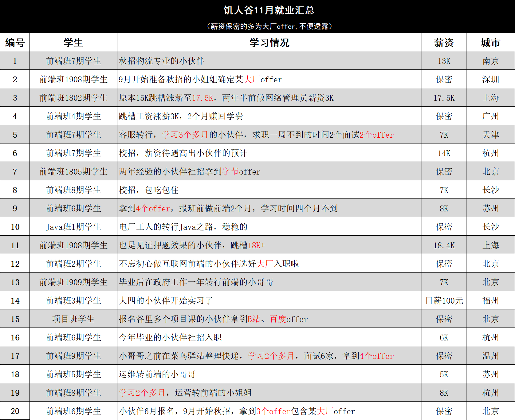Click the title 饥人谷11月就业汇总

(269, 10)
